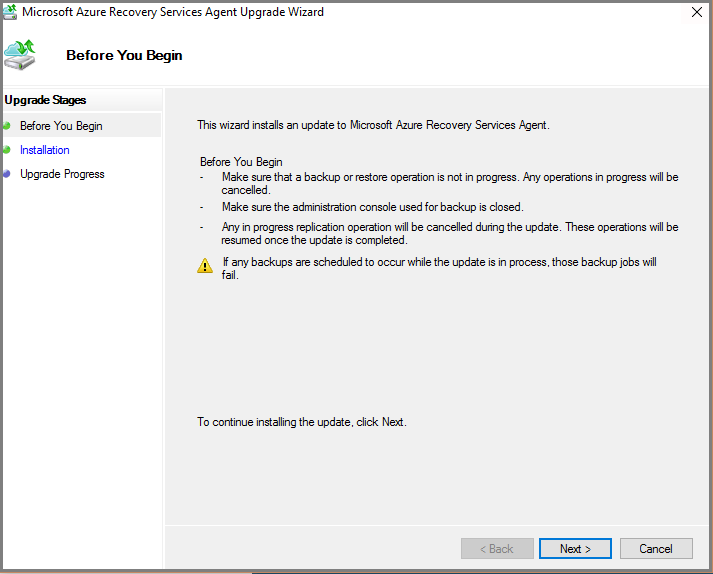This screenshot has height=574, width=713.
Task: Click the administration console closed note
Action: tap(372, 207)
